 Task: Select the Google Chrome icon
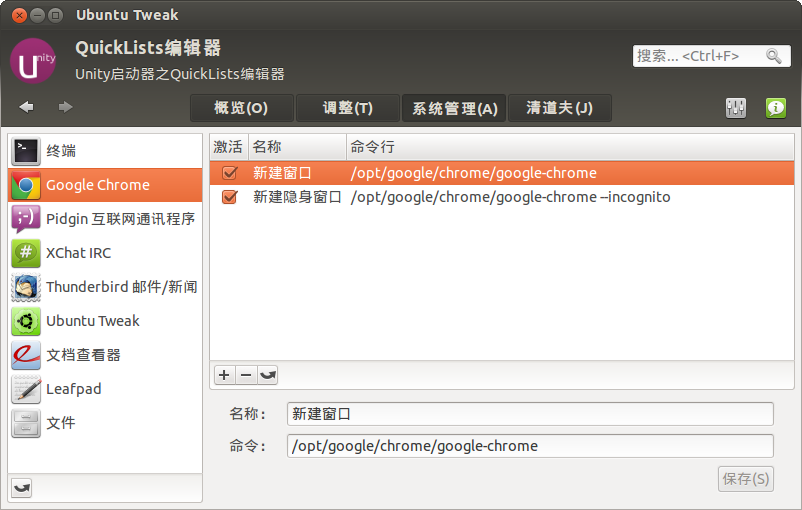click(26, 185)
